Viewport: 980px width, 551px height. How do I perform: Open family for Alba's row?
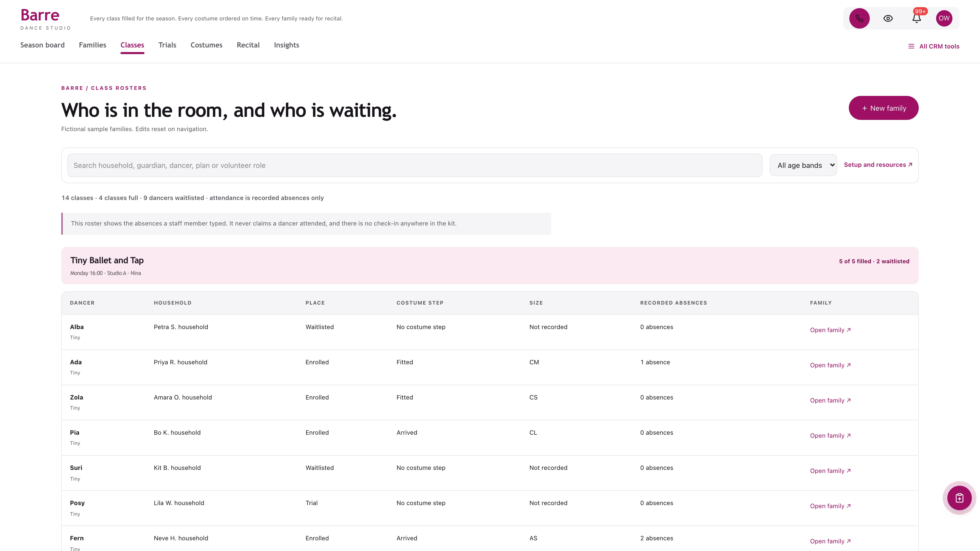830,330
